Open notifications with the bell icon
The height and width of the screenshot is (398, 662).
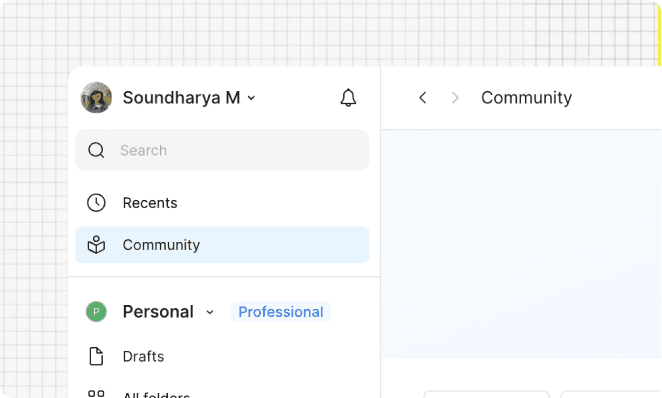pyautogui.click(x=348, y=97)
